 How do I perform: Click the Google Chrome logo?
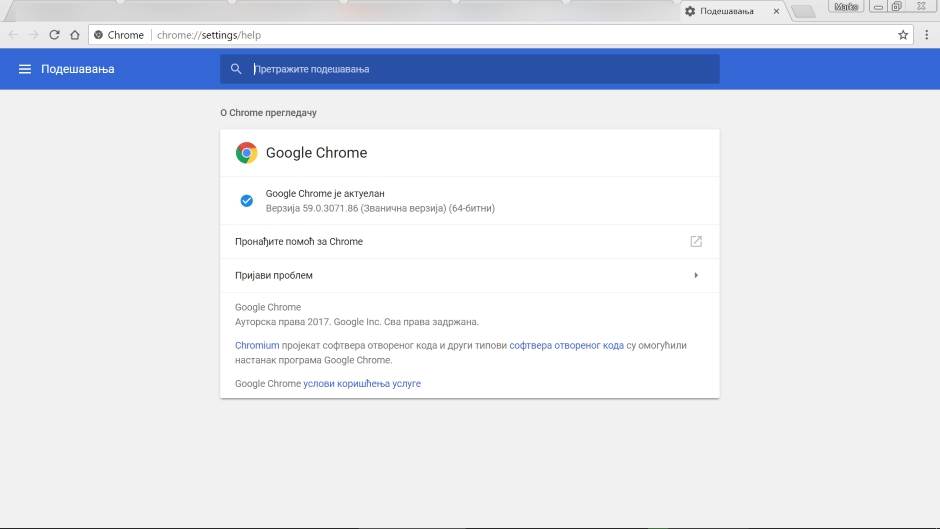pyautogui.click(x=246, y=153)
